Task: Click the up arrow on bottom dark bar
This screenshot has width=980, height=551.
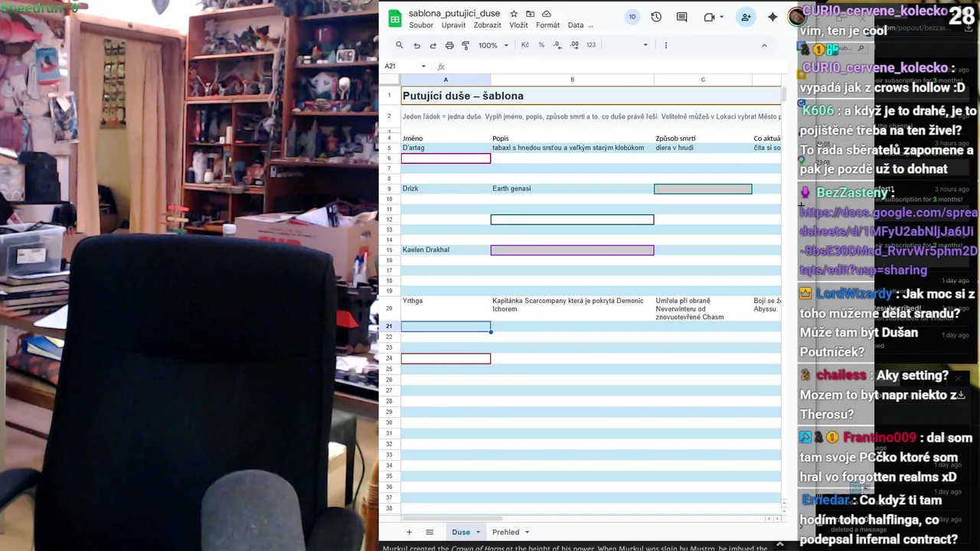Action: pyautogui.click(x=779, y=544)
